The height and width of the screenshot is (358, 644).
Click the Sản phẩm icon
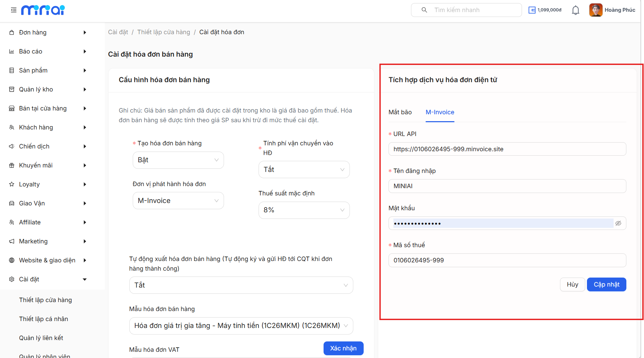[12, 70]
